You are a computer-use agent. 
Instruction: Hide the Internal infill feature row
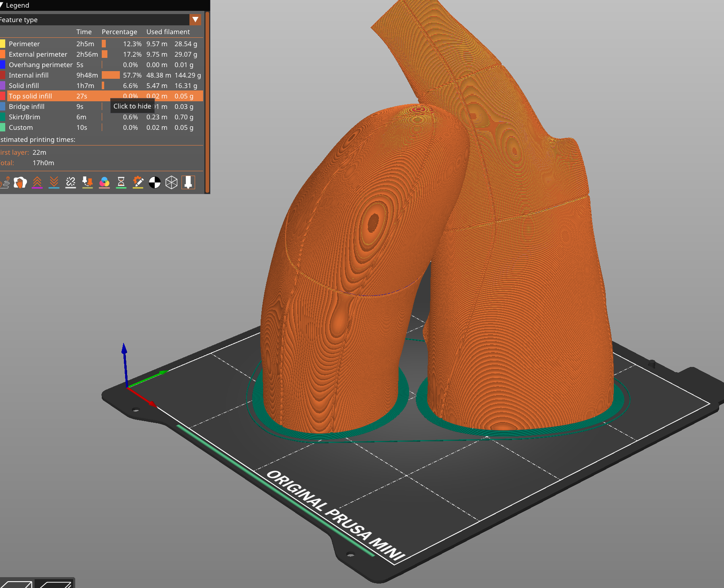coord(40,75)
